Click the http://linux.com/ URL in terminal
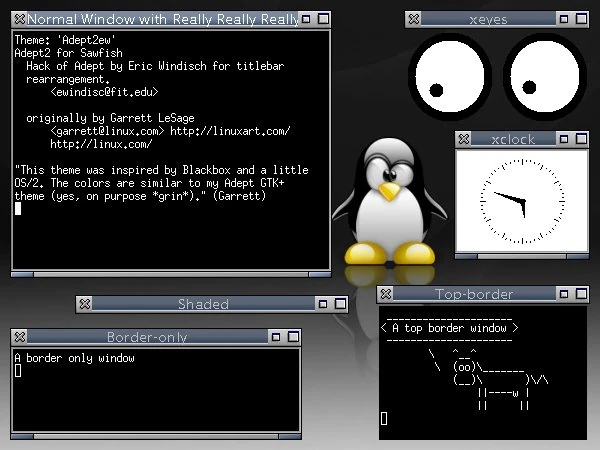Screen dimensions: 600x450 101,144
